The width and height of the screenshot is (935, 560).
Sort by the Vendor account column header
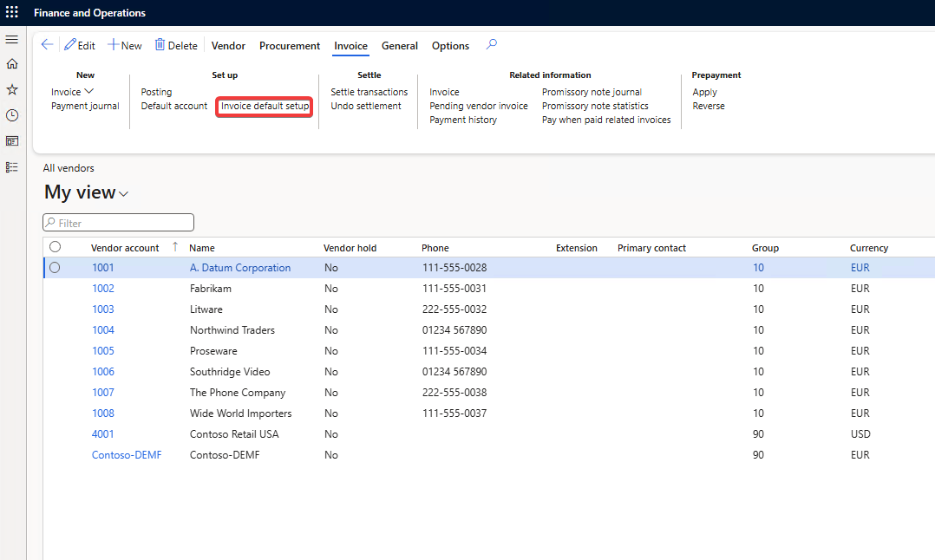click(125, 248)
